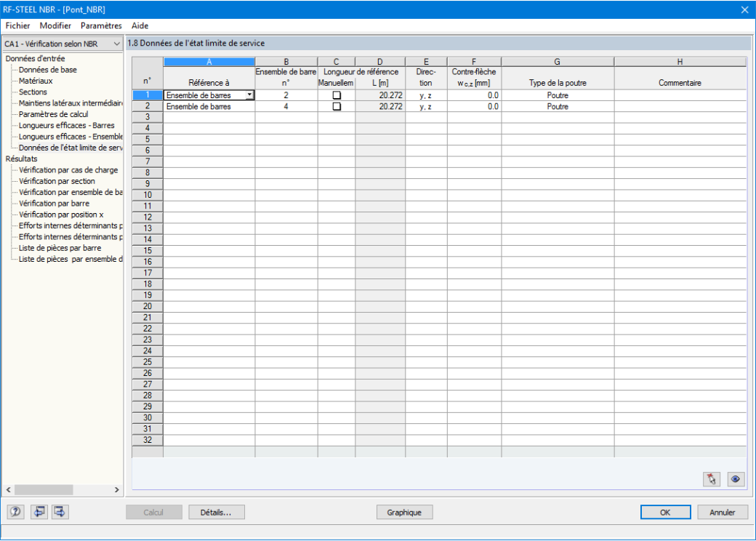Viewport: 756px width, 541px height.
Task: Click Direction cell y, z in row 1
Action: coord(426,95)
